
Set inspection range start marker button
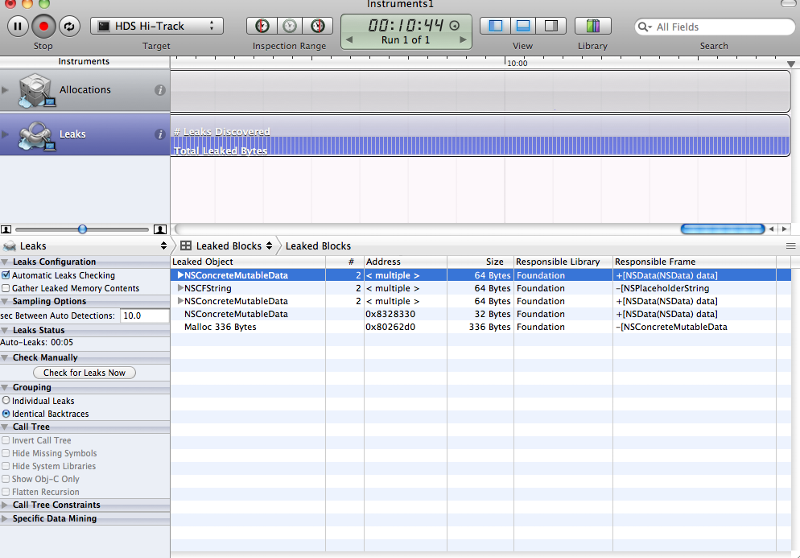262,26
